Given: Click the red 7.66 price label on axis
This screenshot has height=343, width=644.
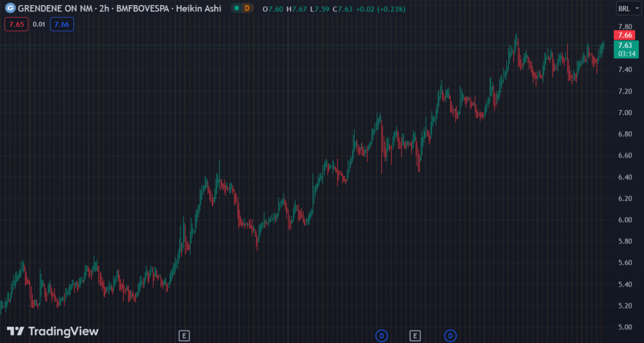Looking at the screenshot, I should click(x=625, y=35).
